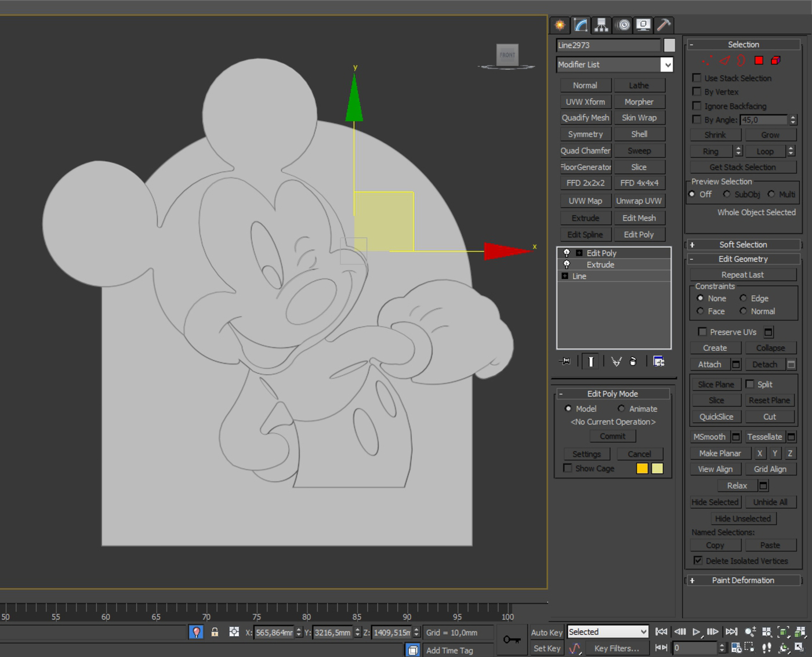Click the Shell modifier button
This screenshot has width=812, height=657.
639,134
